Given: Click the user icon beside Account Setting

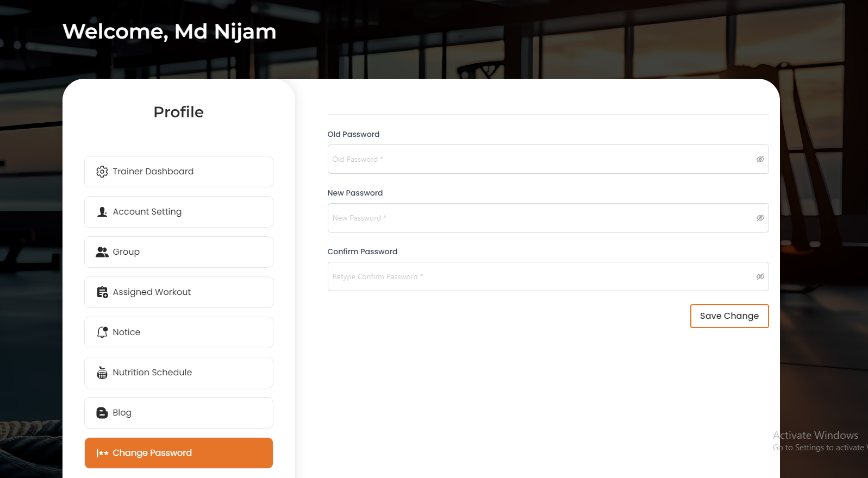Looking at the screenshot, I should pos(102,212).
